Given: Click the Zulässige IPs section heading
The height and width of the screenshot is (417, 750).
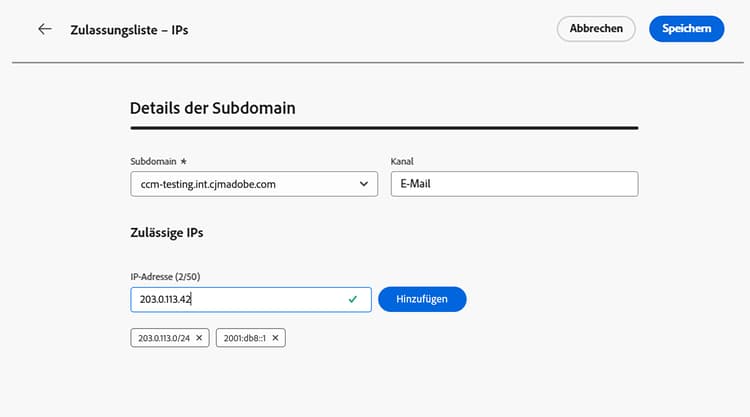Looking at the screenshot, I should click(x=167, y=233).
